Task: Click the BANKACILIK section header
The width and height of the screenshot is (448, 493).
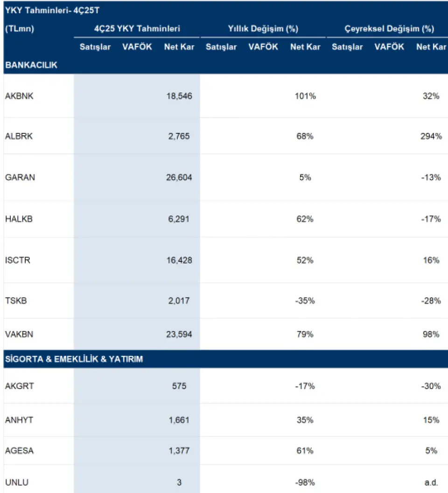Action: click(31, 65)
